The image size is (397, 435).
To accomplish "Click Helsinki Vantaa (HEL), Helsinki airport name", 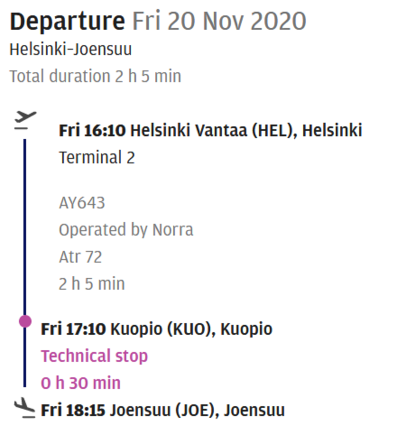I will 246,130.
